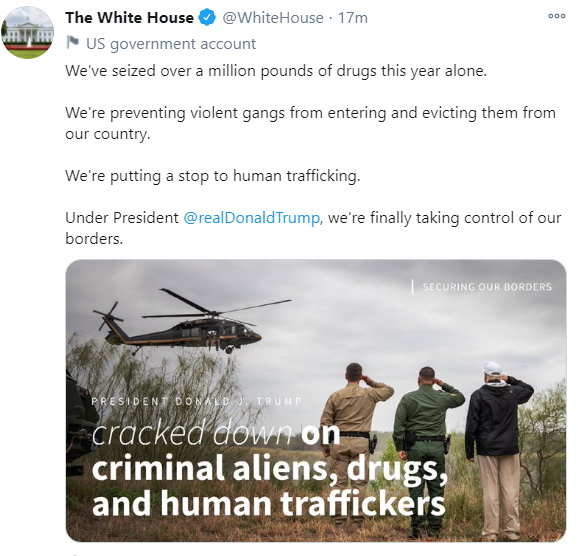Click the 'SECURING OUR BORDERS' caption in image
This screenshot has width=578, height=556.
click(487, 287)
